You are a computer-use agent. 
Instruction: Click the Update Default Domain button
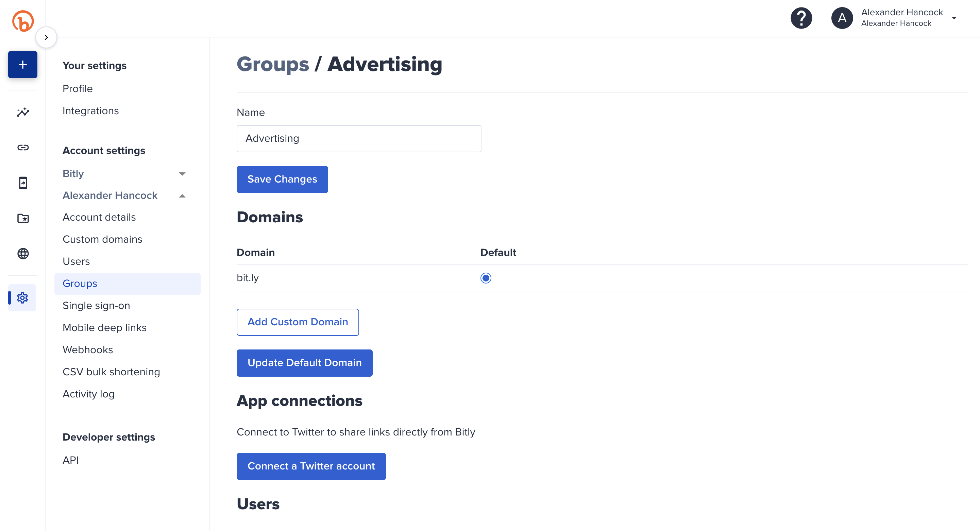coord(304,363)
